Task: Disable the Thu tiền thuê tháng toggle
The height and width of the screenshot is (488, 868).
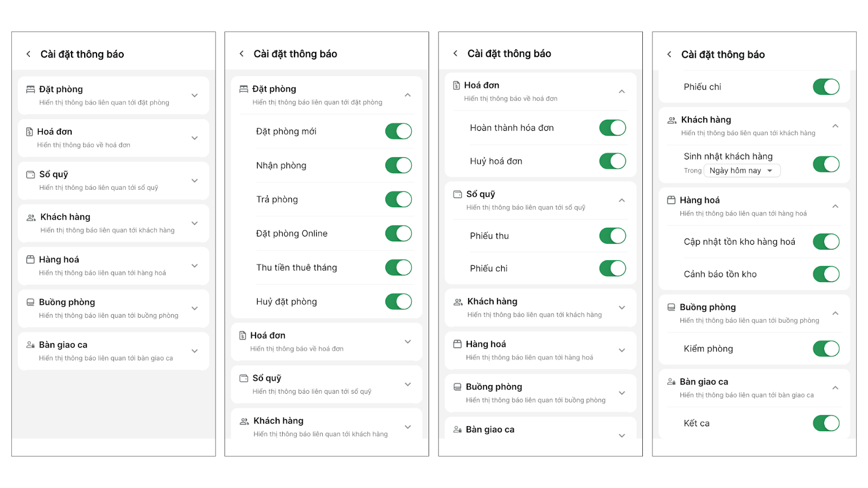Action: [x=399, y=267]
